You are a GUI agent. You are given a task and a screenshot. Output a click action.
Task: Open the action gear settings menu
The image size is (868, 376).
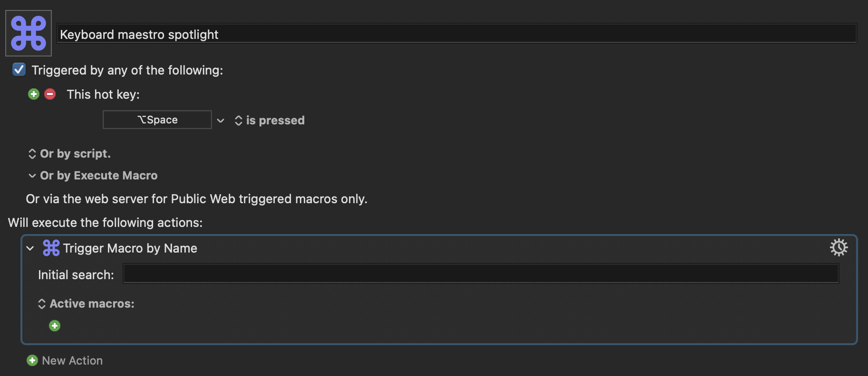(839, 247)
